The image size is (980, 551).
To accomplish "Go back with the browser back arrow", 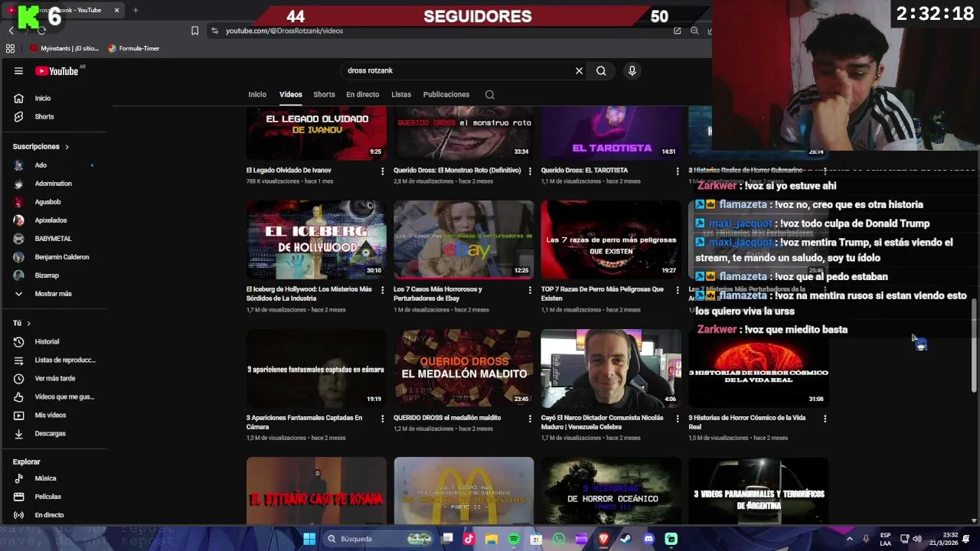I will (x=11, y=31).
